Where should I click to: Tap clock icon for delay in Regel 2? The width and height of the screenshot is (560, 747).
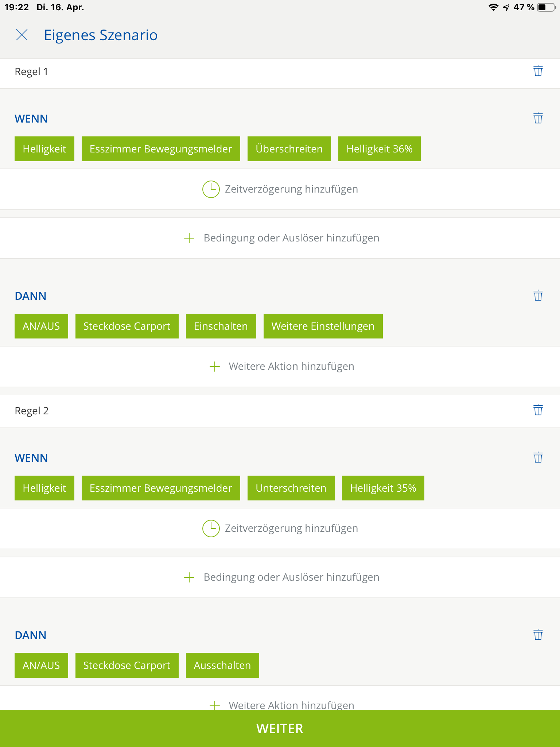click(211, 529)
